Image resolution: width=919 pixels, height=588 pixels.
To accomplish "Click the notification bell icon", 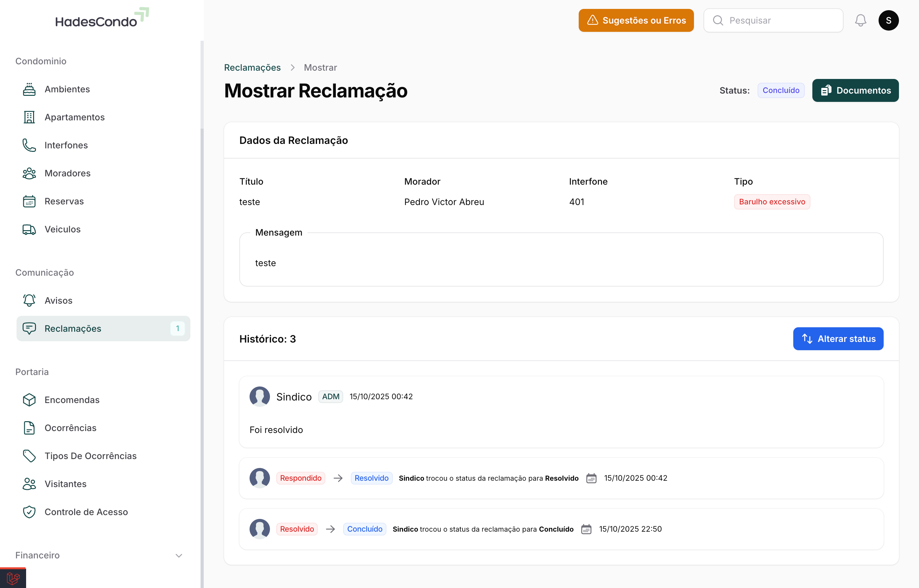I will (860, 20).
